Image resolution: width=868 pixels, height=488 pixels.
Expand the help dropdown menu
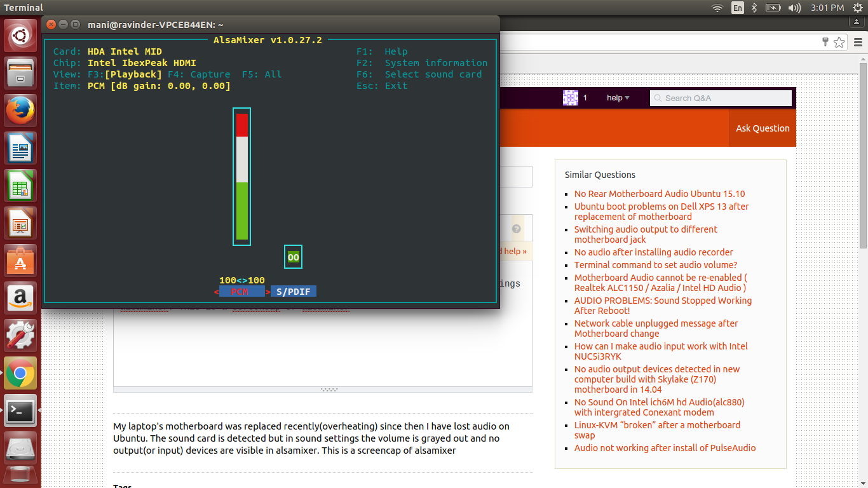pos(618,98)
